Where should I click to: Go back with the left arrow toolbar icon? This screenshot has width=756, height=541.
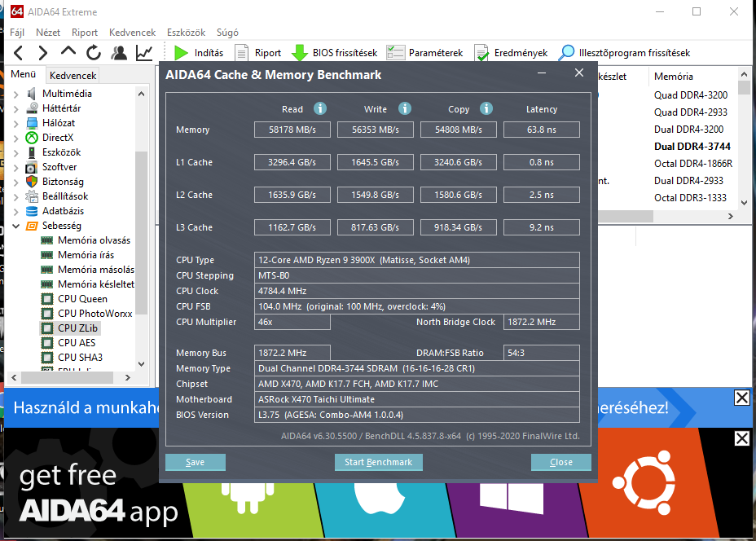(x=18, y=53)
